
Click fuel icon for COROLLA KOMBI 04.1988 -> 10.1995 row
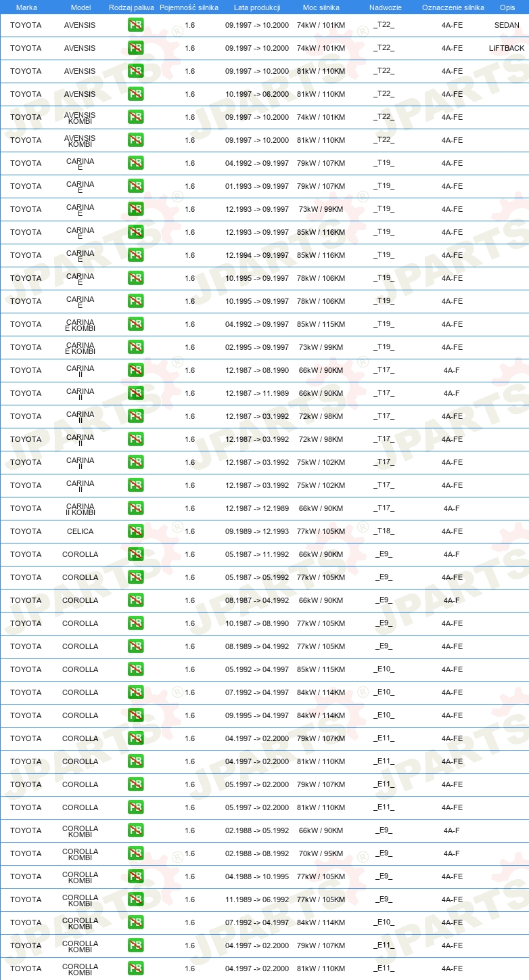pyautogui.click(x=135, y=876)
